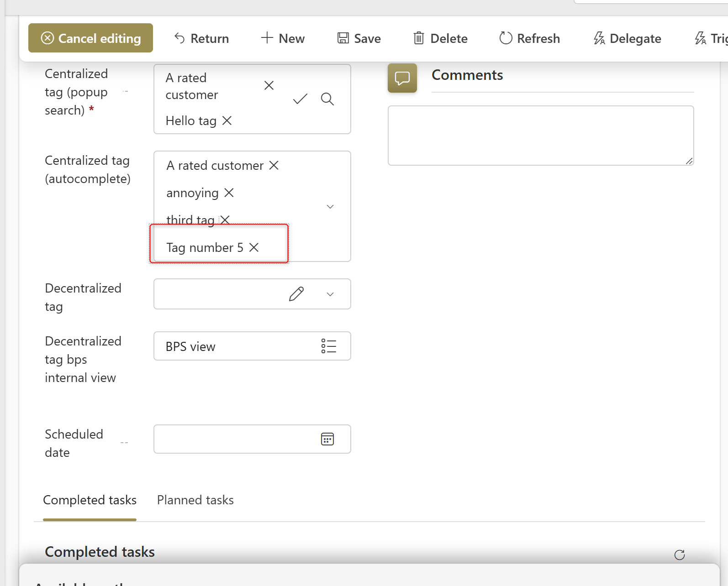Save the form with Save button
The height and width of the screenshot is (586, 728).
click(x=359, y=38)
